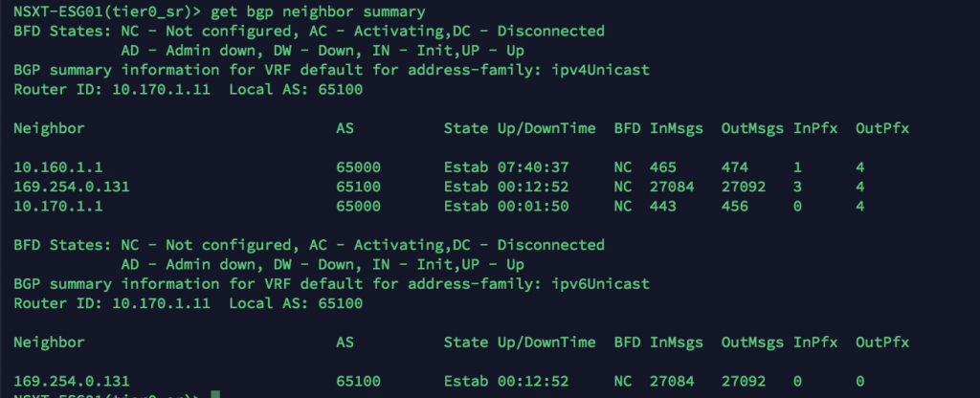The height and width of the screenshot is (398, 980).
Task: Click neighbor IP 10.170.1.1
Action: click(x=58, y=207)
